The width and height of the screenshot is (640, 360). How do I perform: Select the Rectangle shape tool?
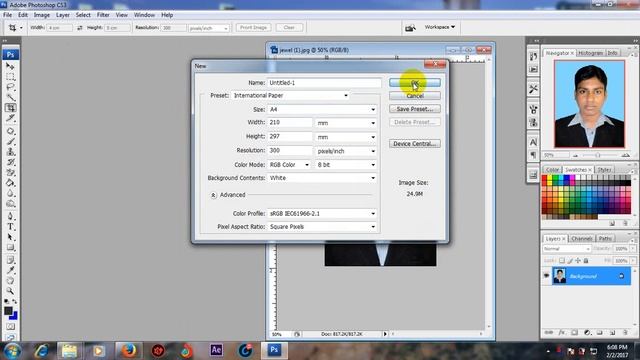click(11, 247)
